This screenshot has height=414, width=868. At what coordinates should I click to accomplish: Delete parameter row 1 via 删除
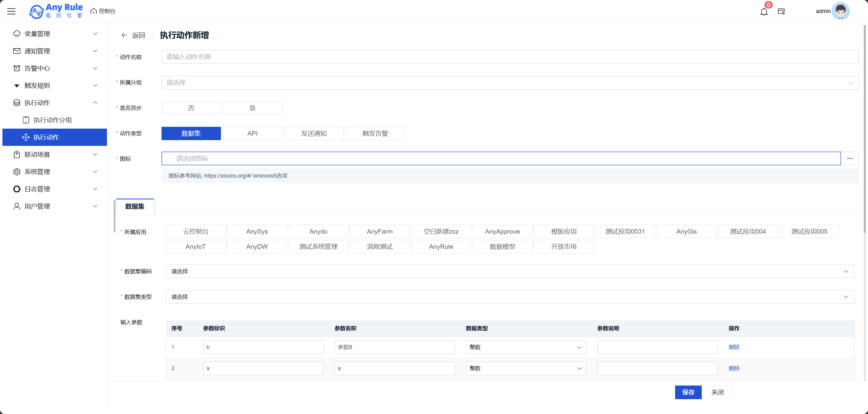pos(734,347)
